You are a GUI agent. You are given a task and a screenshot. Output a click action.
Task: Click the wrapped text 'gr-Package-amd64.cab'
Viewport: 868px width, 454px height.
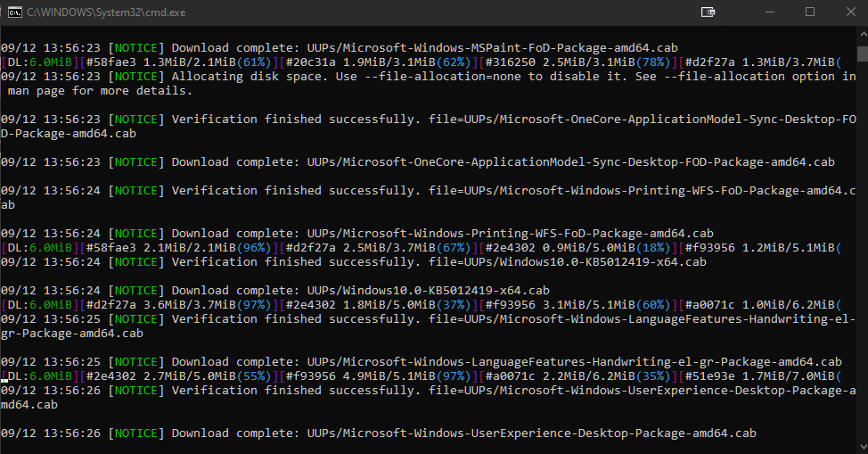point(72,334)
